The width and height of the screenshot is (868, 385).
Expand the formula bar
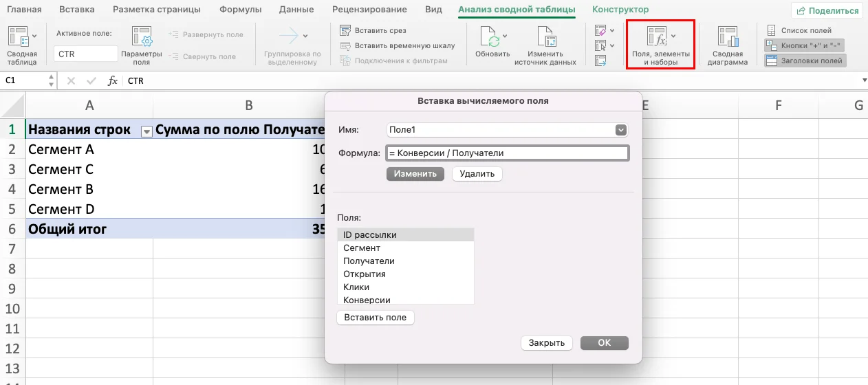[864, 81]
